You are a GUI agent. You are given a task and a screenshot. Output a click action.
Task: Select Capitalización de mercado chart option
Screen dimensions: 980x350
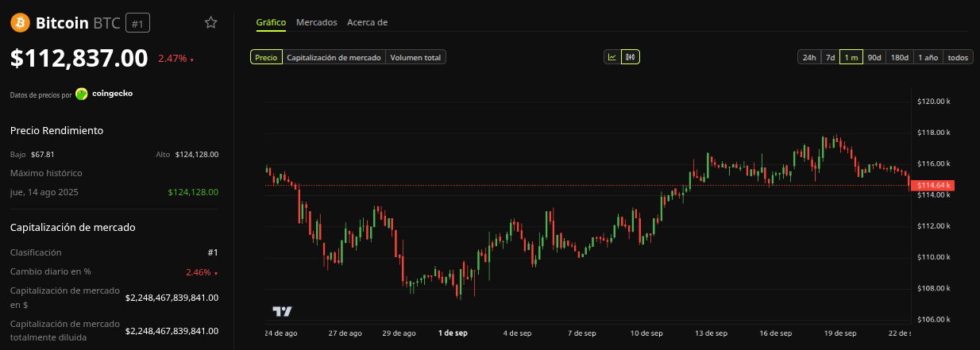[x=334, y=57]
